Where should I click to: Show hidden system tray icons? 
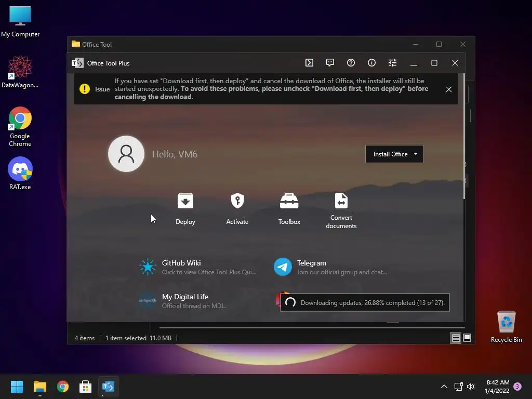tap(444, 387)
